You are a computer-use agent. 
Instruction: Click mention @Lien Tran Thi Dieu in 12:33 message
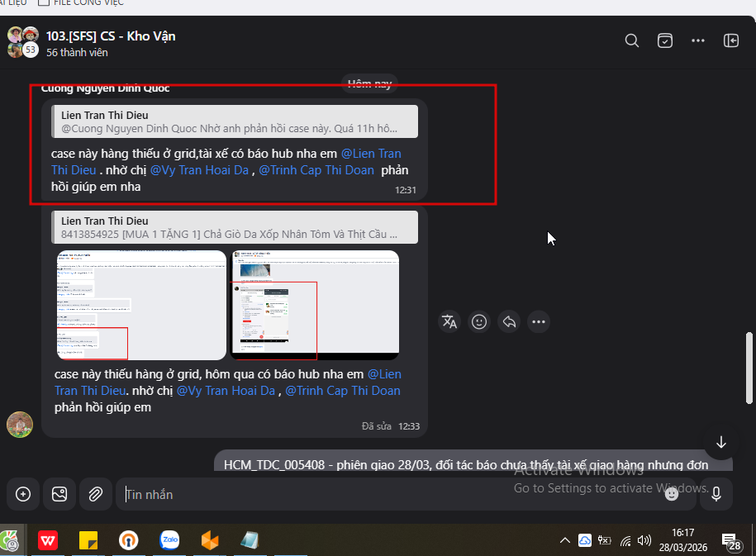(x=227, y=383)
